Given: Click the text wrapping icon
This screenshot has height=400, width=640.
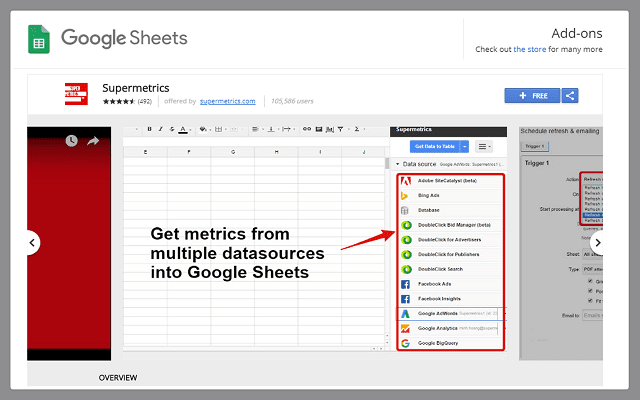Looking at the screenshot, I should pyautogui.click(x=286, y=129).
